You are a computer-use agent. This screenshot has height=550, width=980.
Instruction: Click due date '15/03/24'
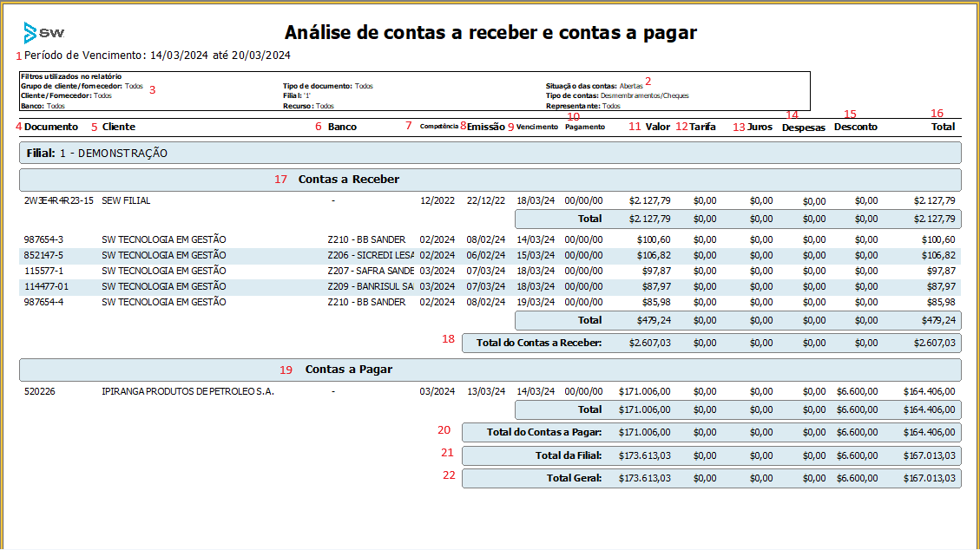[536, 255]
